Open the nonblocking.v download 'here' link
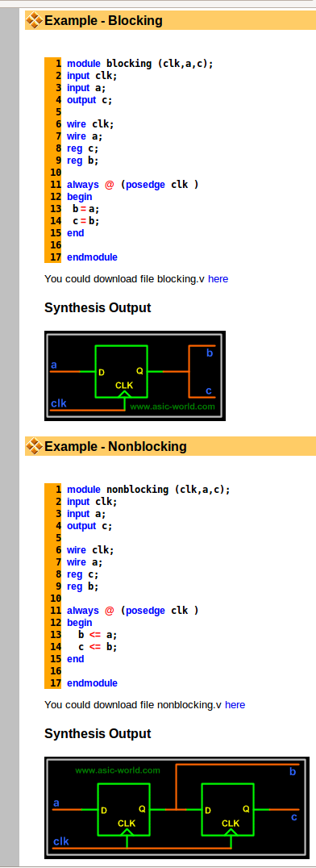 coord(235,705)
